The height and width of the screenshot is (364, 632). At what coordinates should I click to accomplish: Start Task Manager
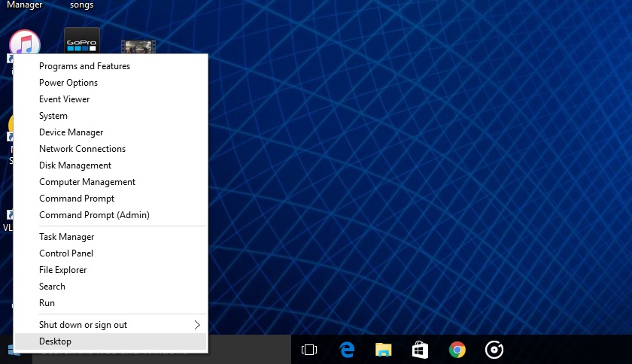(111, 237)
